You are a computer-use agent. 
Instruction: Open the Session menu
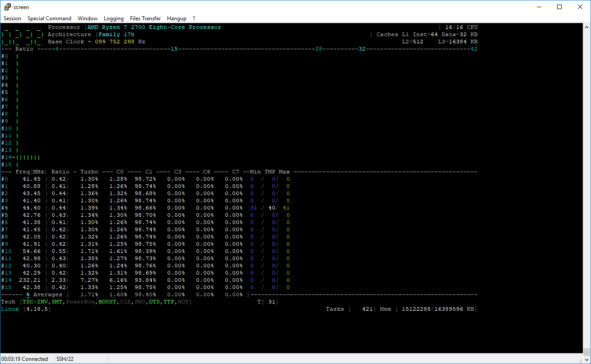coord(13,19)
